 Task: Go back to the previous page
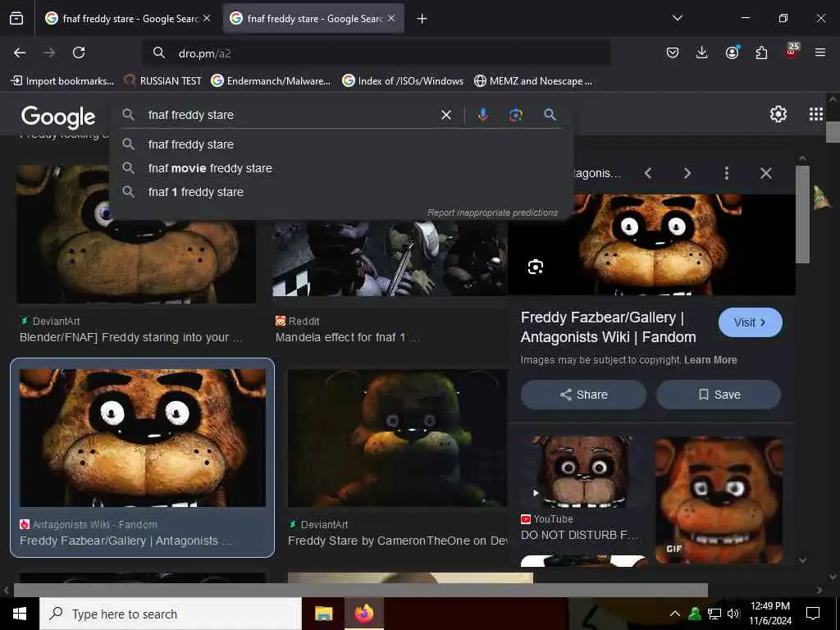click(20, 52)
